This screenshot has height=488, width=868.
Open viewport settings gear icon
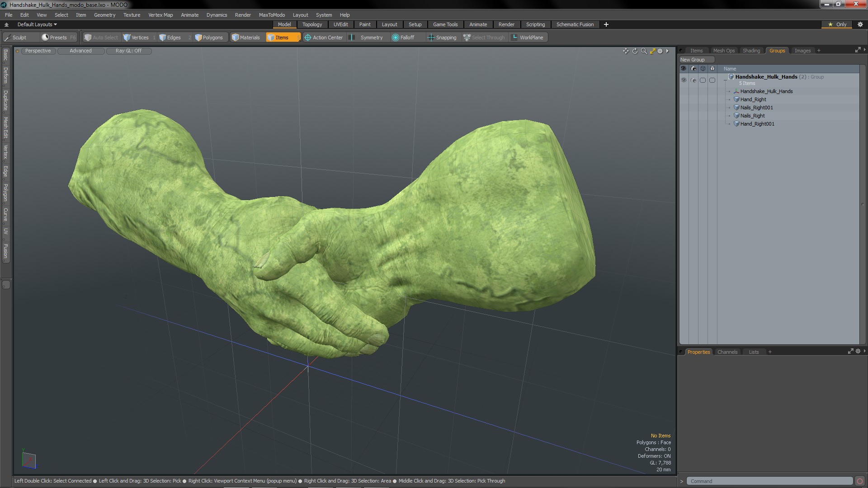660,51
